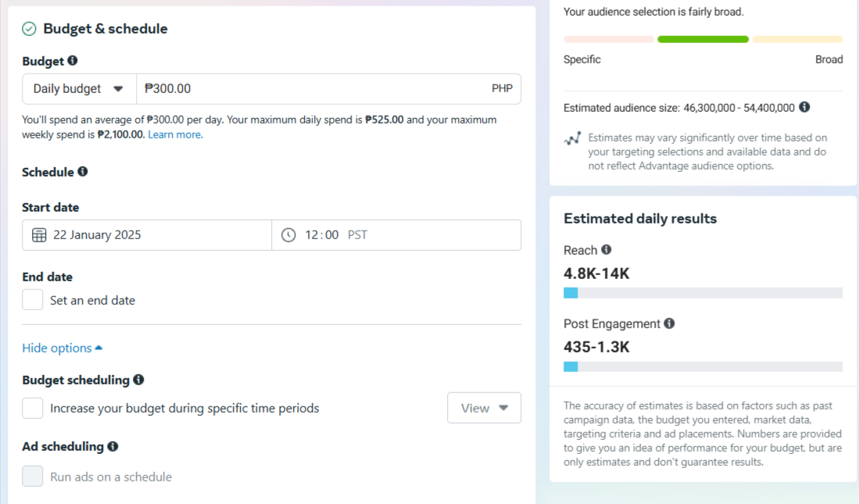Click the Post Engagement info icon

point(669,323)
